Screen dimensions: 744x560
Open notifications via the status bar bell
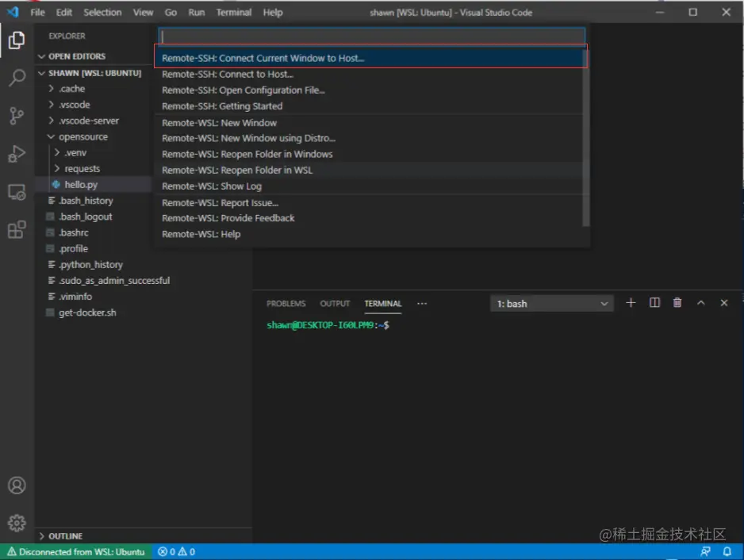pyautogui.click(x=727, y=551)
